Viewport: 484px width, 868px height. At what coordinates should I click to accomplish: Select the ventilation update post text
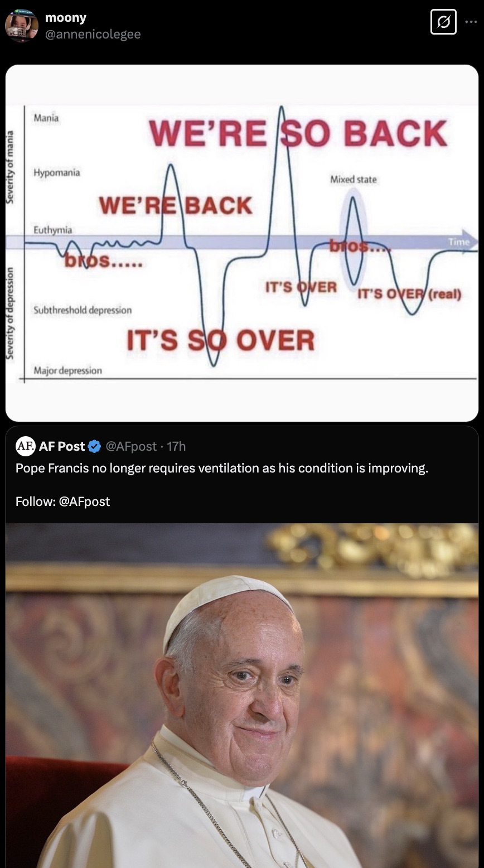pos(222,468)
